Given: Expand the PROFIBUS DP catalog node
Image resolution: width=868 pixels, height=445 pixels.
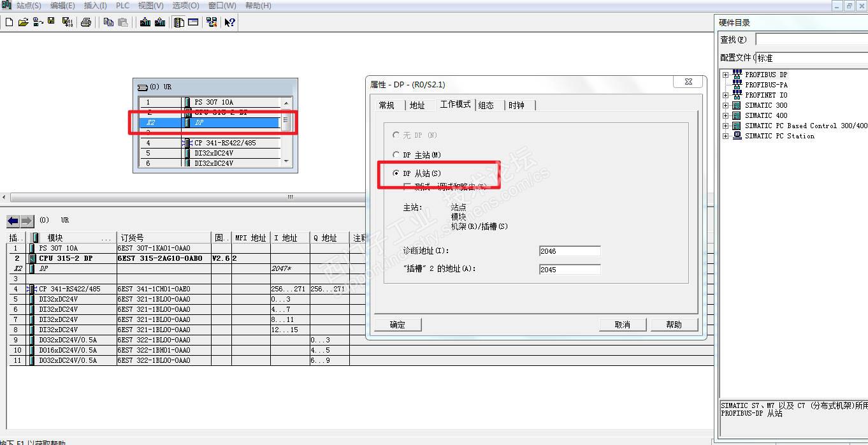Looking at the screenshot, I should click(725, 75).
